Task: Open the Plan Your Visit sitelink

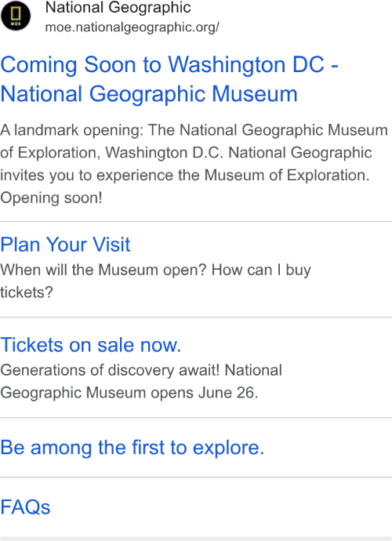Action: pyautogui.click(x=65, y=245)
